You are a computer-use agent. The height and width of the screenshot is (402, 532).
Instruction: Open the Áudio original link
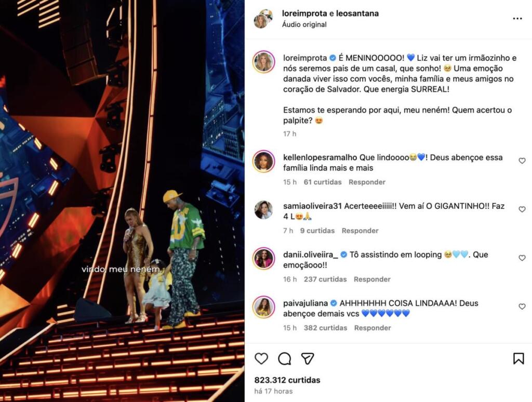[304, 24]
